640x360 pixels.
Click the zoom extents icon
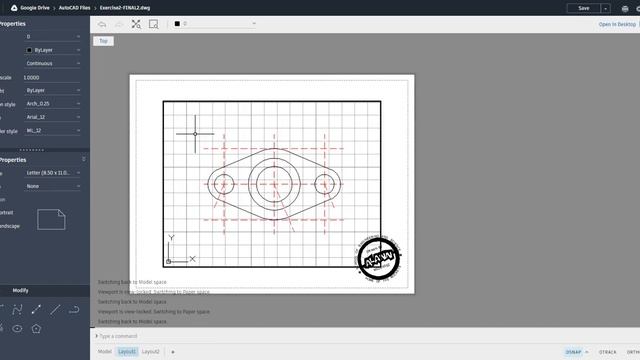pyautogui.click(x=136, y=24)
